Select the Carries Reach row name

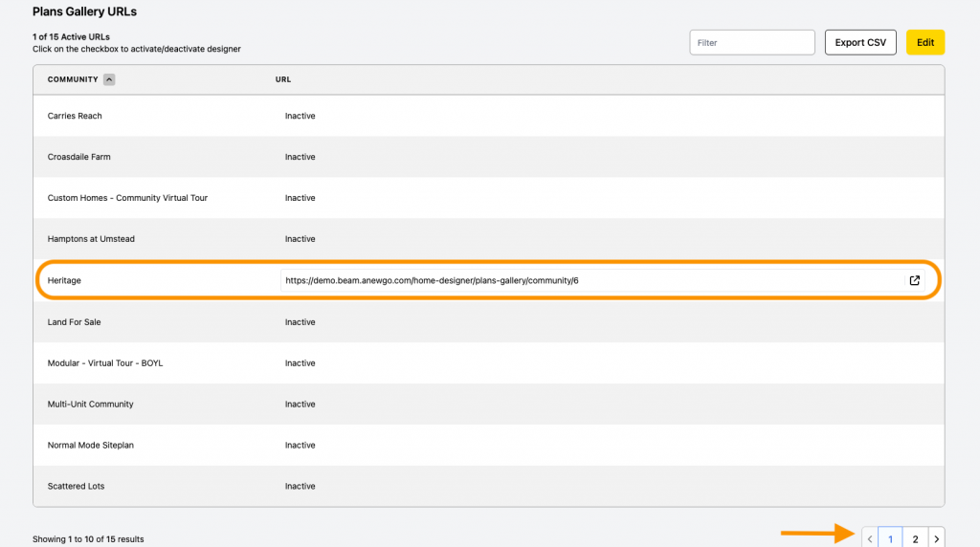(x=75, y=116)
